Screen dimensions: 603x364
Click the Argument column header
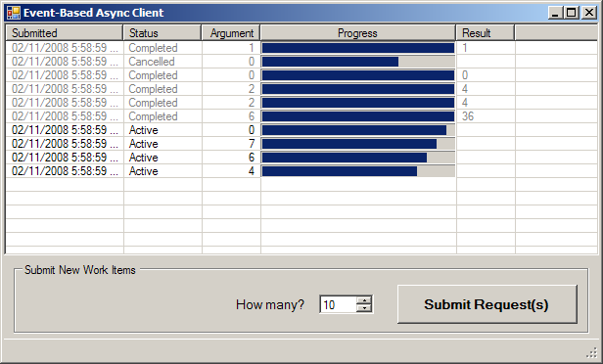[231, 33]
